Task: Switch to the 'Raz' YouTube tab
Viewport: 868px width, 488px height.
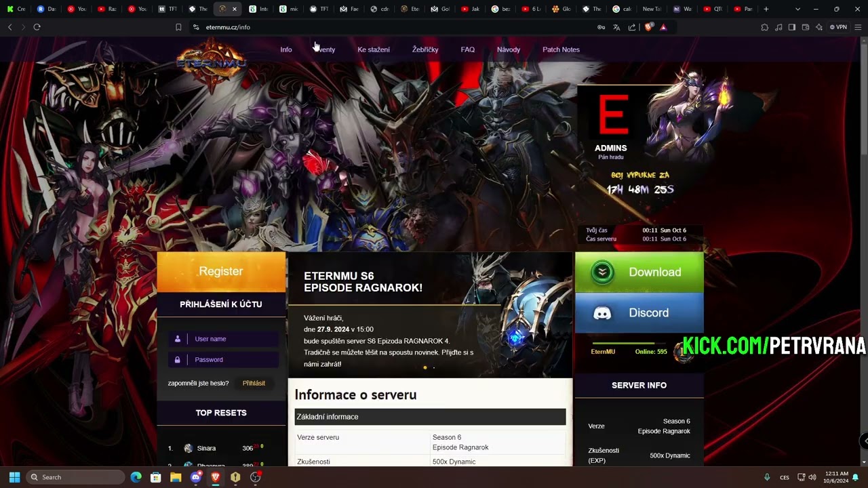Action: [107, 9]
